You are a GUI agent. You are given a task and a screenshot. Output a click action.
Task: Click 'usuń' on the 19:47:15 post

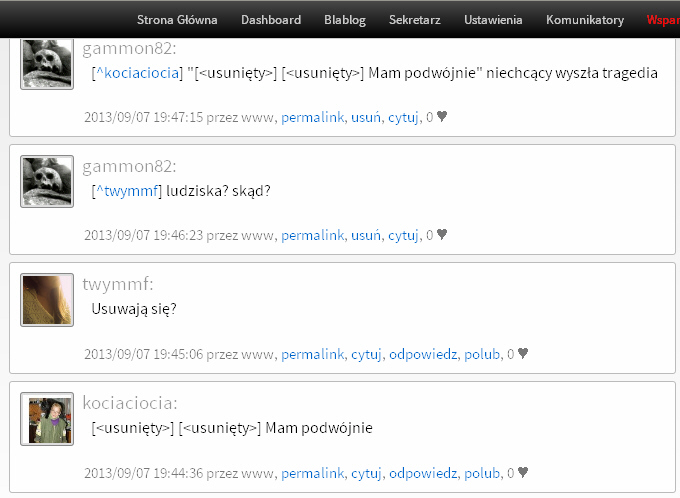(366, 117)
